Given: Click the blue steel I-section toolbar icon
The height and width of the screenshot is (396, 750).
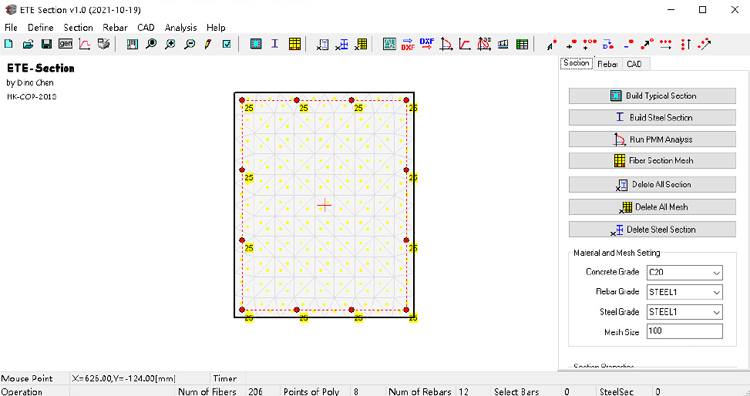Looking at the screenshot, I should coord(275,44).
